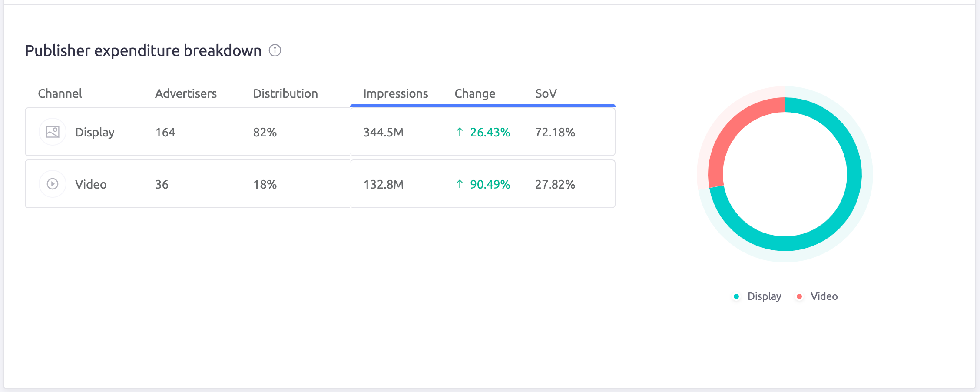Image resolution: width=980 pixels, height=392 pixels.
Task: Click the Advertisers column header
Action: (x=186, y=93)
